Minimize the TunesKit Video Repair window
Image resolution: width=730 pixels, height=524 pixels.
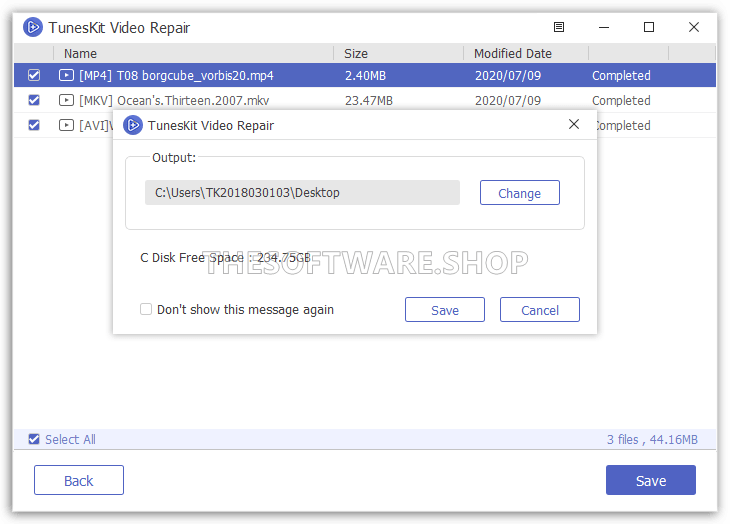coord(604,27)
